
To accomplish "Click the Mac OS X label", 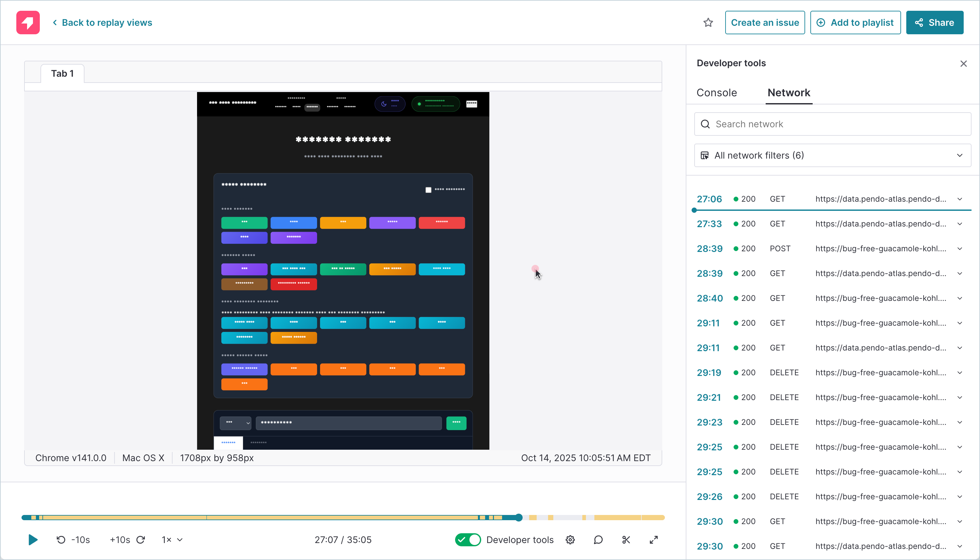I will (143, 458).
